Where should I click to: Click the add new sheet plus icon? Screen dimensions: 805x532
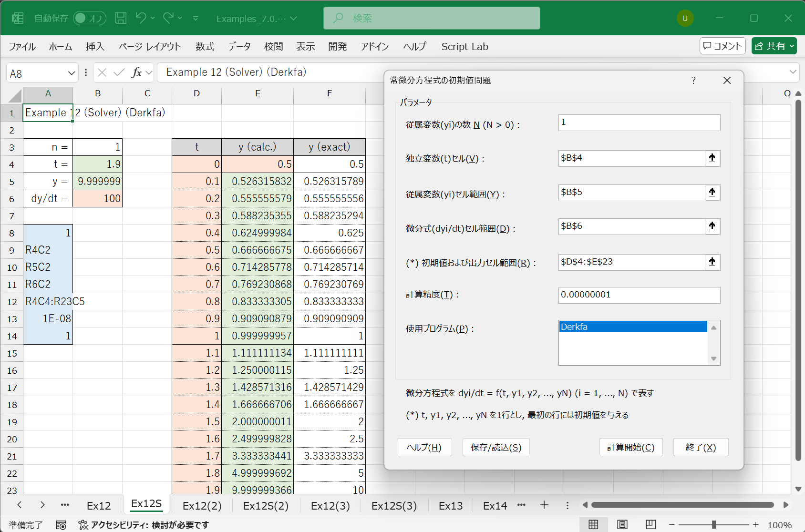pos(544,505)
